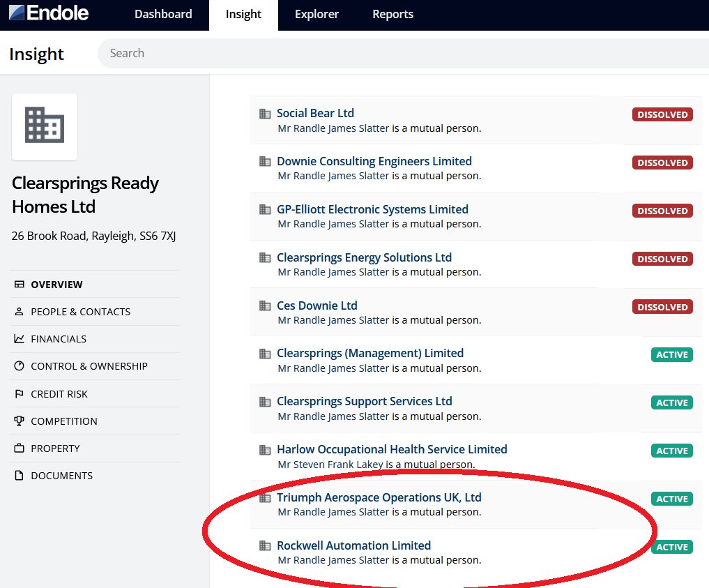
Task: Open Downie Consulting Engineers Limited link
Action: (374, 161)
